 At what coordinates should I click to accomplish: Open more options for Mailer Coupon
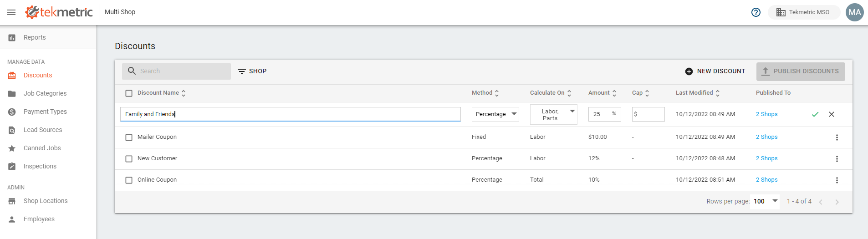point(837,137)
